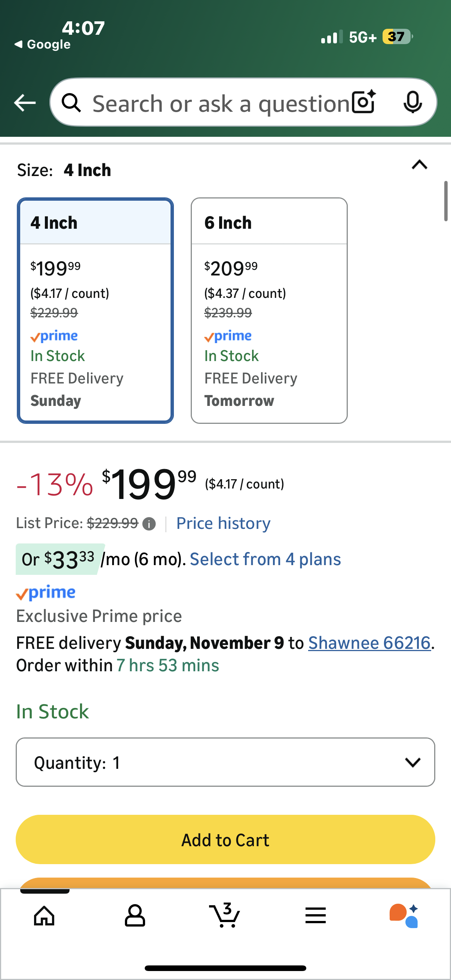Select the 6 Inch size option
Image resolution: width=451 pixels, height=980 pixels.
269,310
